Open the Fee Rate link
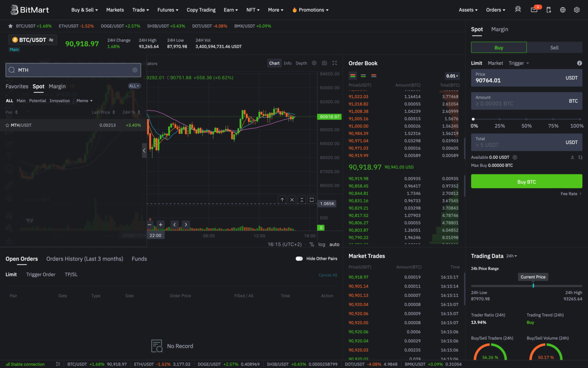 tap(571, 194)
